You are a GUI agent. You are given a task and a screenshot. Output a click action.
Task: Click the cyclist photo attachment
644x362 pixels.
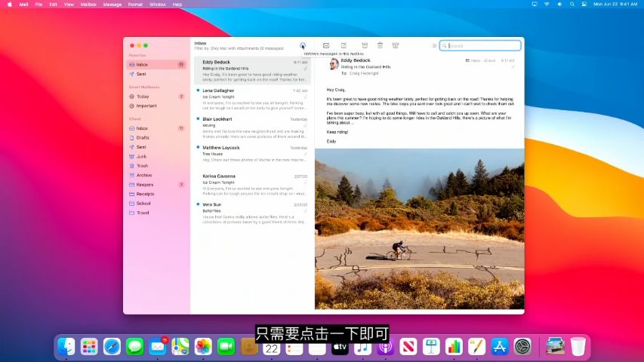click(419, 229)
